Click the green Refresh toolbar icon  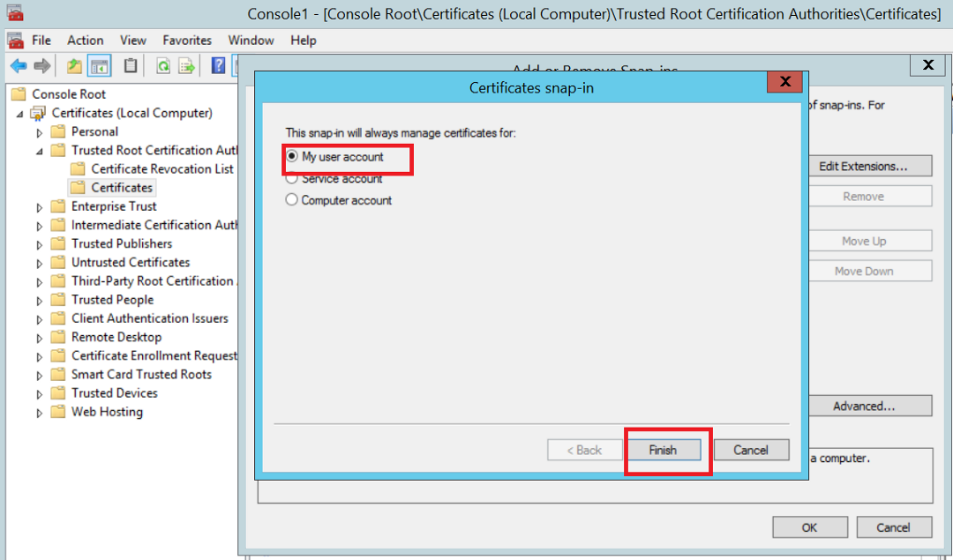pos(163,66)
